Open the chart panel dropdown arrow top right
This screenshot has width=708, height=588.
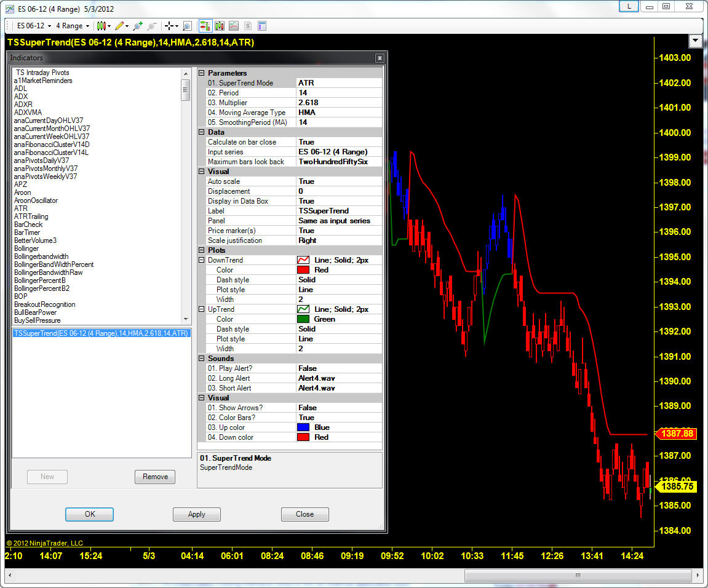point(695,41)
